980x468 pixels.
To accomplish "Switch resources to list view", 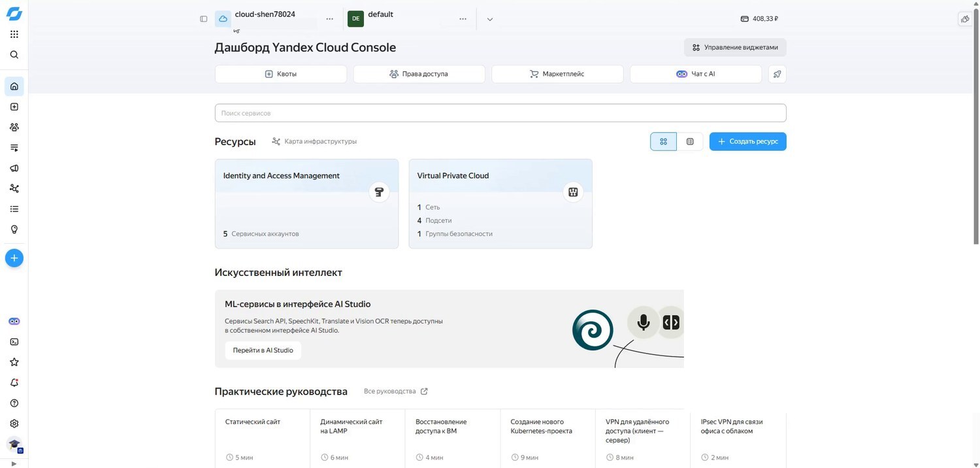I will tap(690, 141).
